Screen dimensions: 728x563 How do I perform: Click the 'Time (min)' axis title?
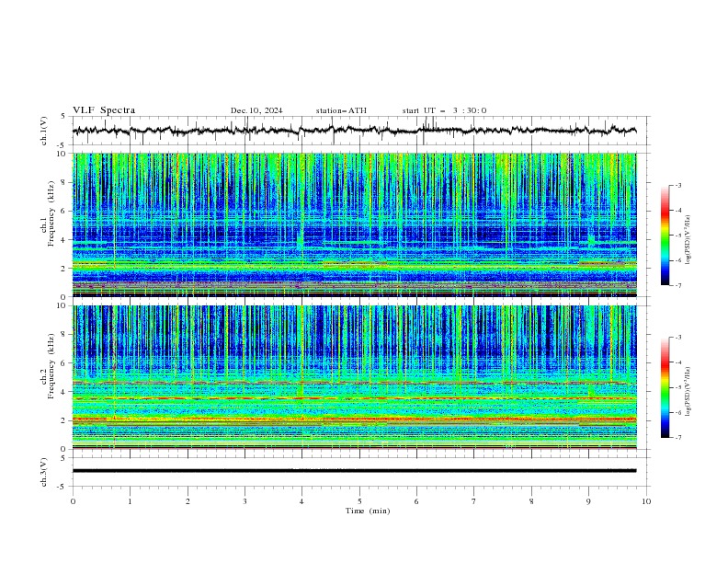(x=368, y=511)
